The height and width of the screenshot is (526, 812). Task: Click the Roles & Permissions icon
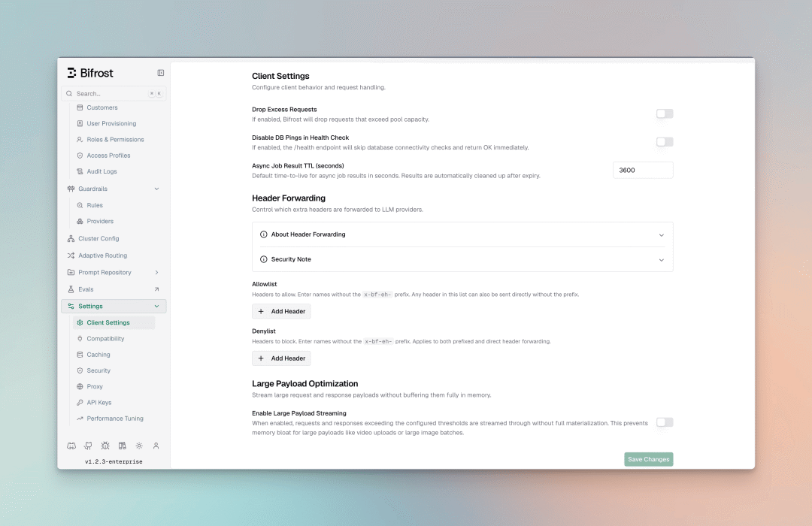point(80,140)
